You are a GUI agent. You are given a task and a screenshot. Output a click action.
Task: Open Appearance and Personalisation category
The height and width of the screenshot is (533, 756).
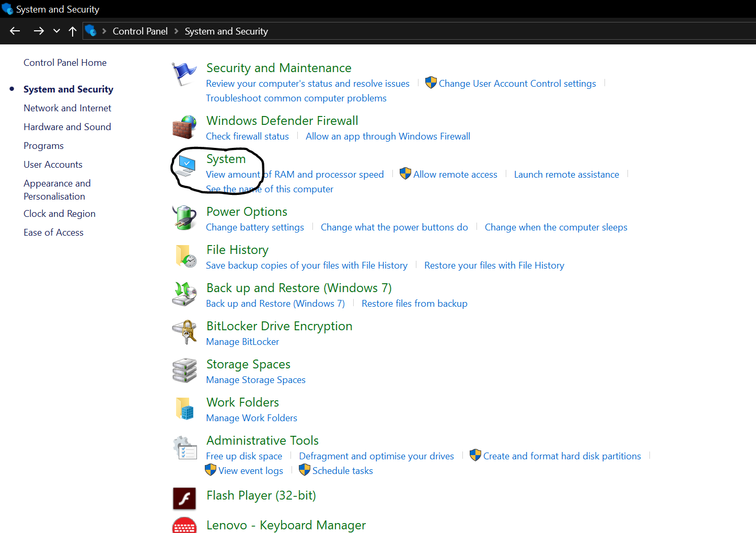pos(57,190)
